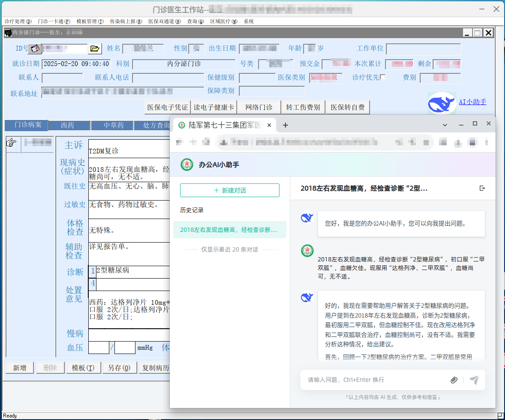
Task: Close the 陆军第七十三集团军 browser tab
Action: point(269,125)
